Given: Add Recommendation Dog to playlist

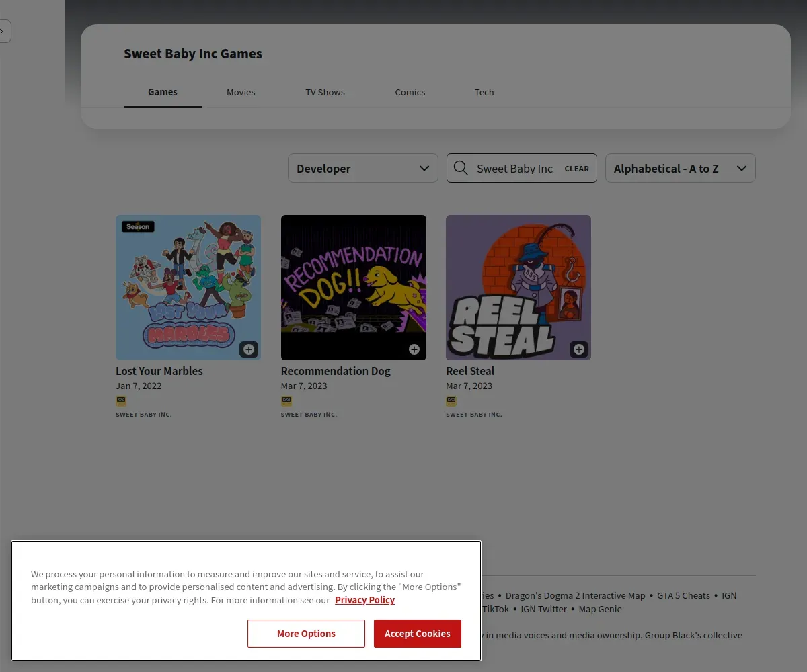Looking at the screenshot, I should (414, 349).
